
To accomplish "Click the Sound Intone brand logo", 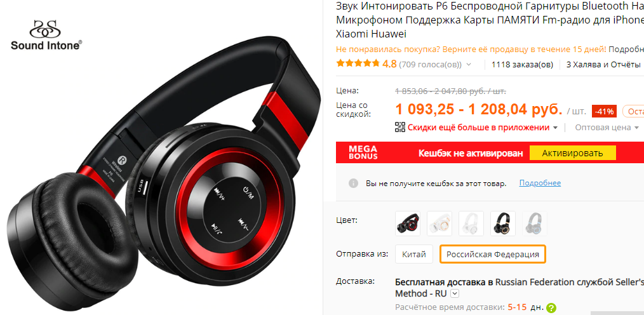I will (46, 36).
